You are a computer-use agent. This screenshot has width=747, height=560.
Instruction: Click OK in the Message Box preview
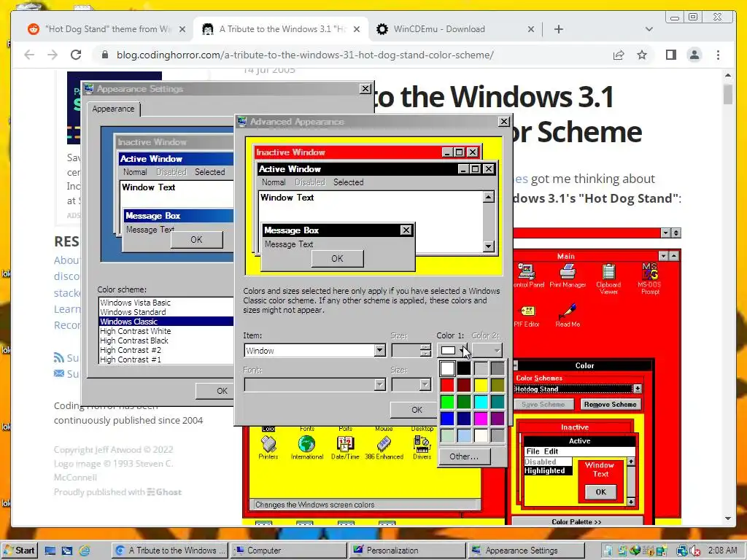coord(337,259)
